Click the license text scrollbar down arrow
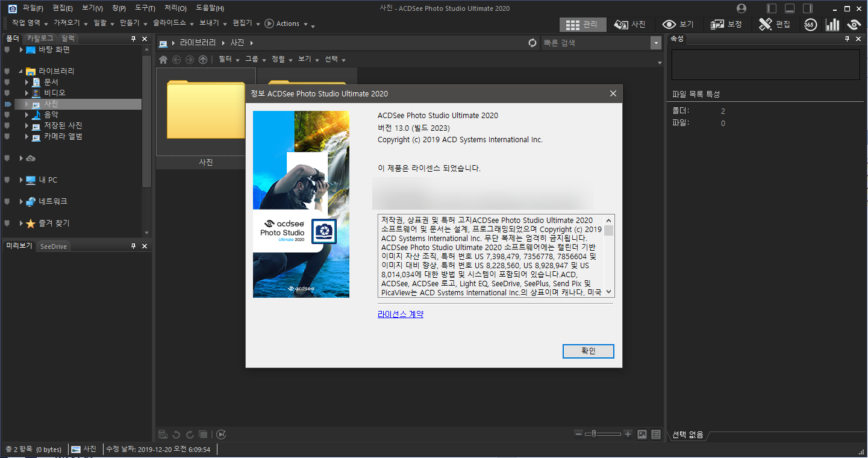This screenshot has width=868, height=458. 609,292
